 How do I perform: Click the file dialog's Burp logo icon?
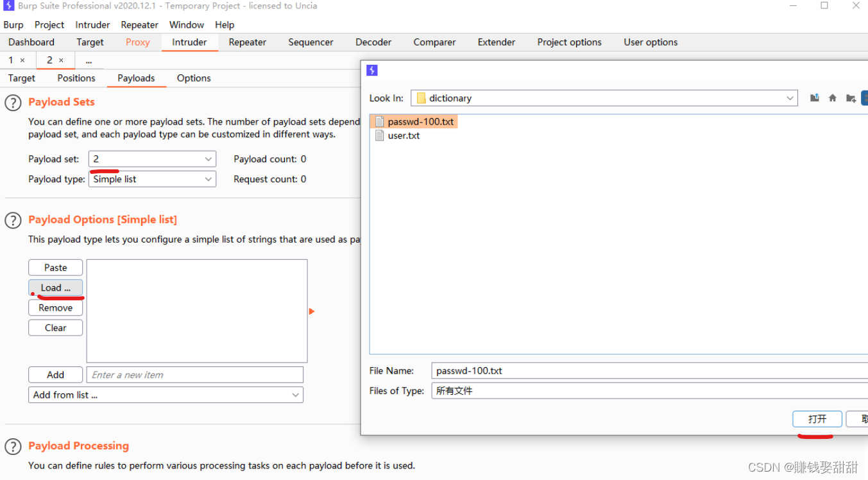[372, 71]
